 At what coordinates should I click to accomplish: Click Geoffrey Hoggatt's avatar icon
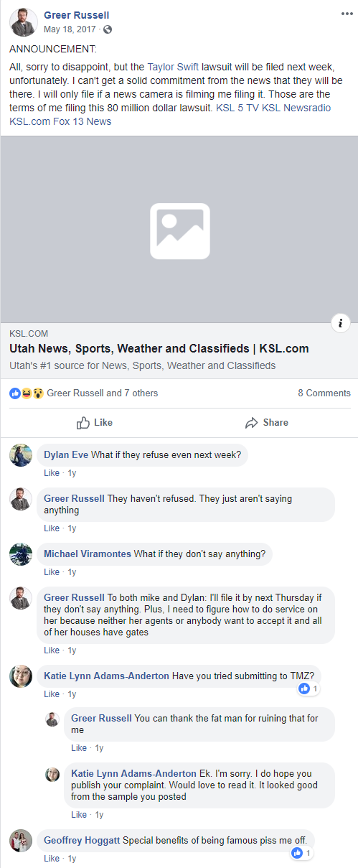click(x=21, y=841)
